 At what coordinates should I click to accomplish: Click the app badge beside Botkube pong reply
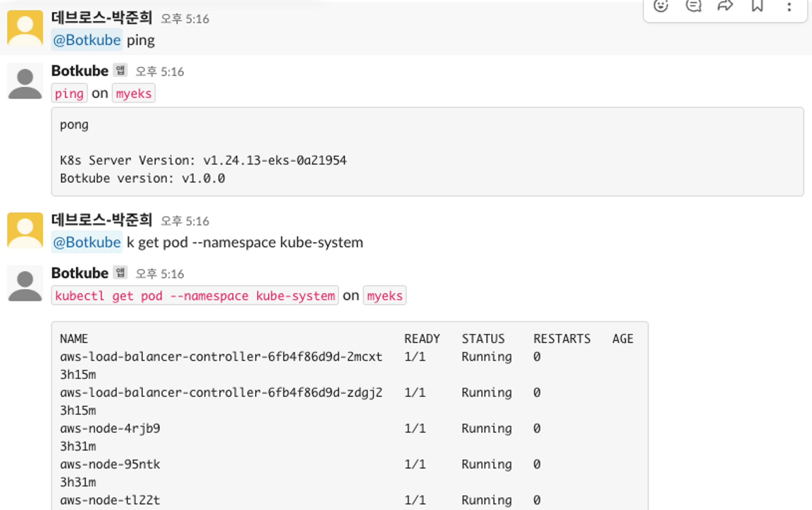120,70
